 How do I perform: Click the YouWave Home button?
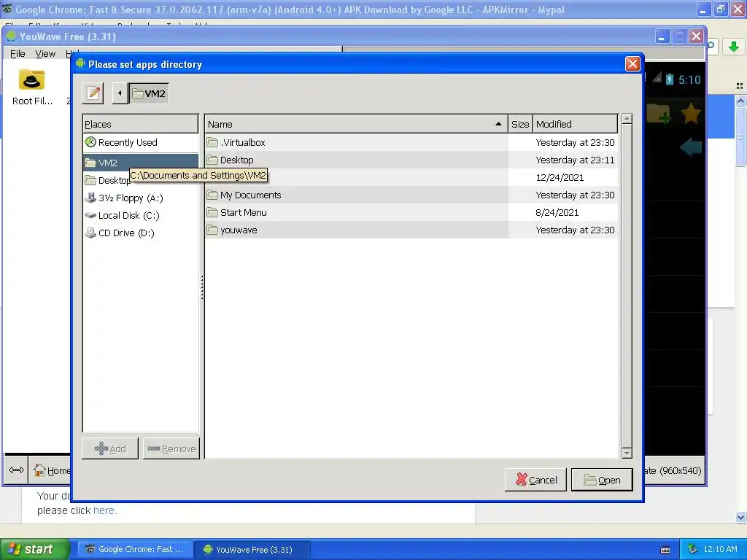(x=52, y=470)
